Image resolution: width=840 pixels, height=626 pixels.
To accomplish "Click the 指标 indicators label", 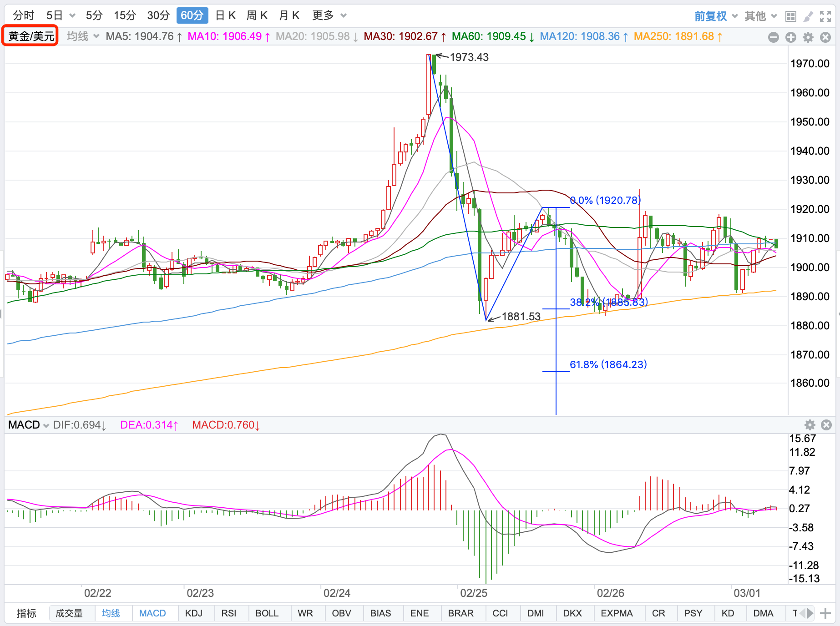I will 26,613.
